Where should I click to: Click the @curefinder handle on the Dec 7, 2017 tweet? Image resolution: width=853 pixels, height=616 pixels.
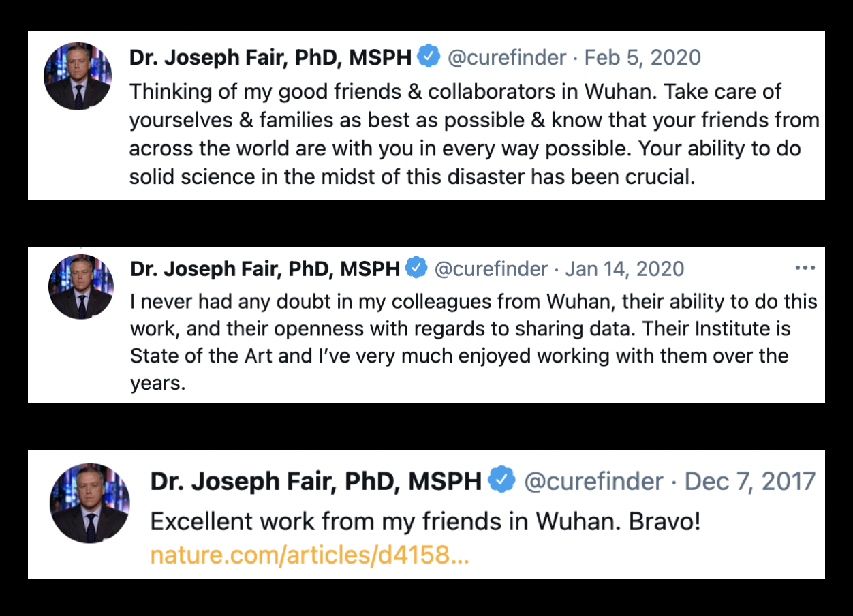pos(593,482)
